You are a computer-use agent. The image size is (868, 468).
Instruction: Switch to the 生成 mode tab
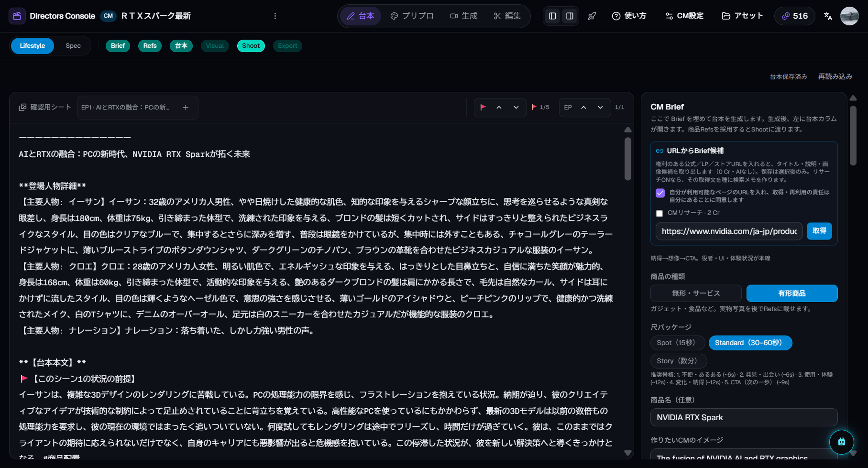click(463, 16)
